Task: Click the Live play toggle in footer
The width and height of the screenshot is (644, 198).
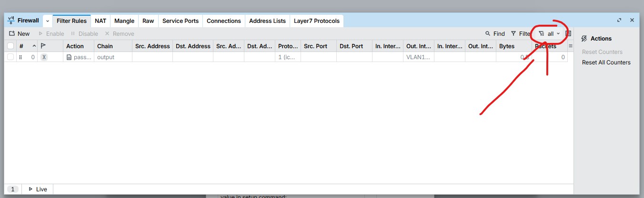Action: 37,189
